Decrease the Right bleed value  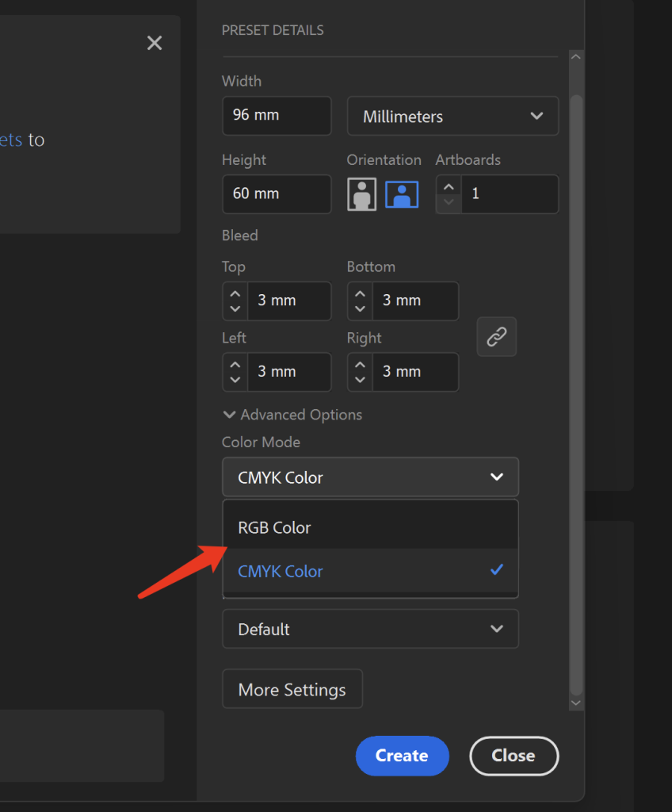[361, 380]
